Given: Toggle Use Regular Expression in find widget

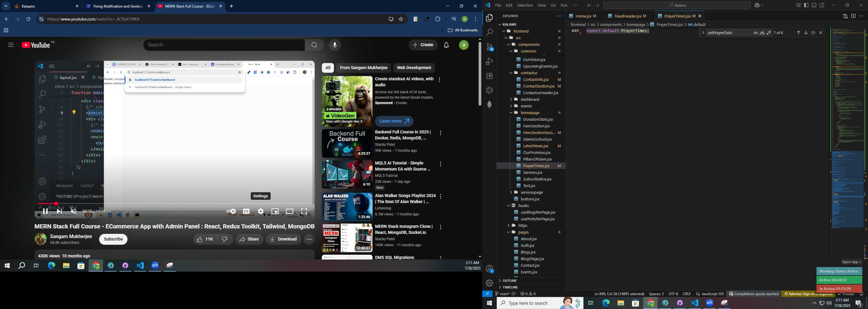Looking at the screenshot, I should click(769, 33).
